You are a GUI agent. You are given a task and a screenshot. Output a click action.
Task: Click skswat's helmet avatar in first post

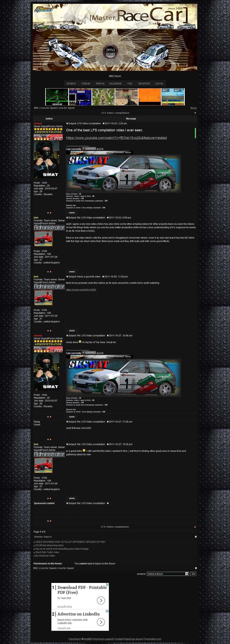[46, 159]
